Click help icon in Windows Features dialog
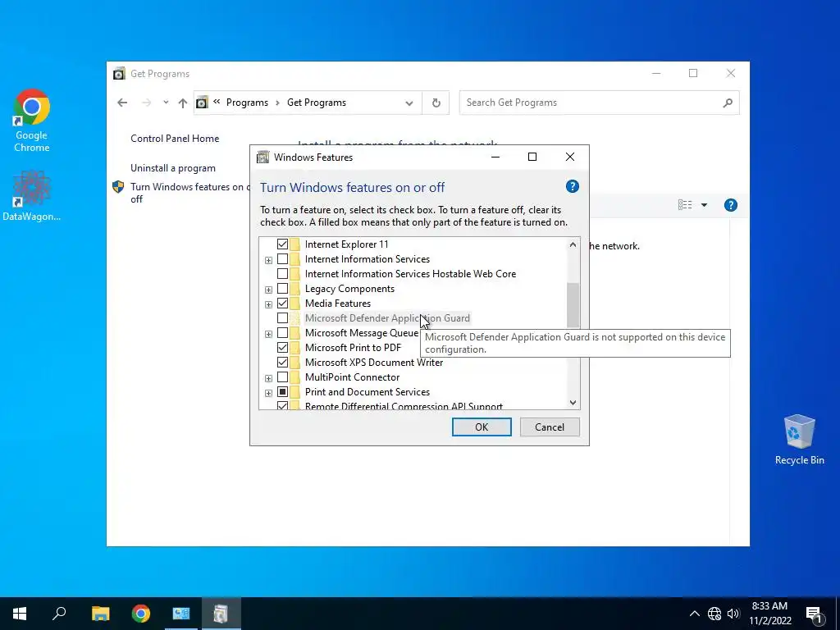Image resolution: width=840 pixels, height=630 pixels. 572,186
